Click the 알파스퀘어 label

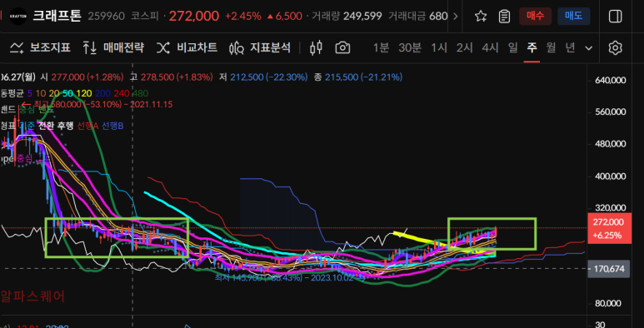[32, 296]
